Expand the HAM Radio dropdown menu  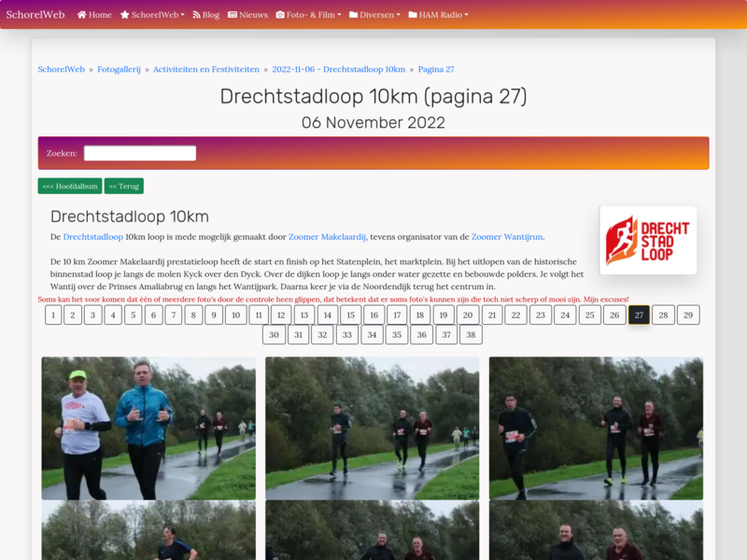[438, 15]
